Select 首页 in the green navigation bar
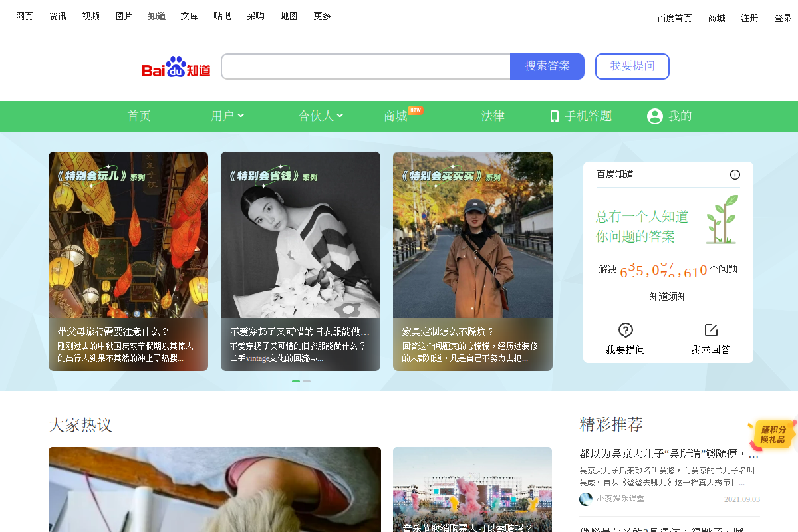 tap(138, 116)
